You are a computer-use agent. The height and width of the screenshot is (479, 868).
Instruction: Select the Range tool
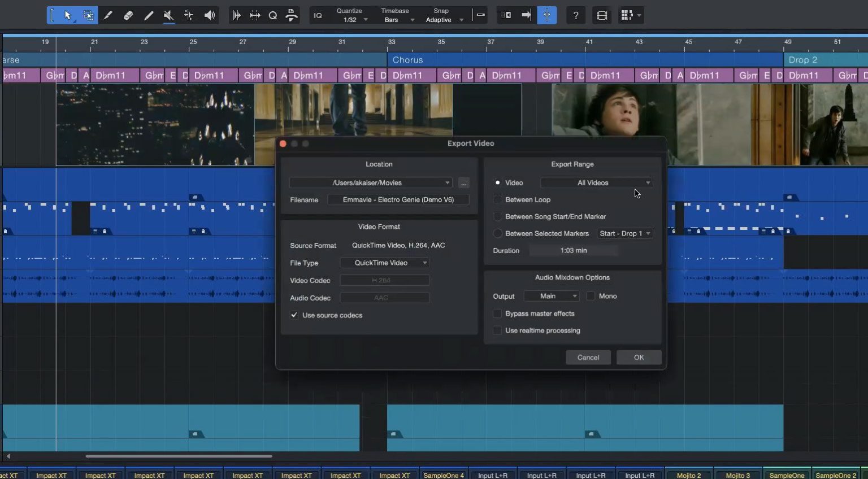(88, 15)
